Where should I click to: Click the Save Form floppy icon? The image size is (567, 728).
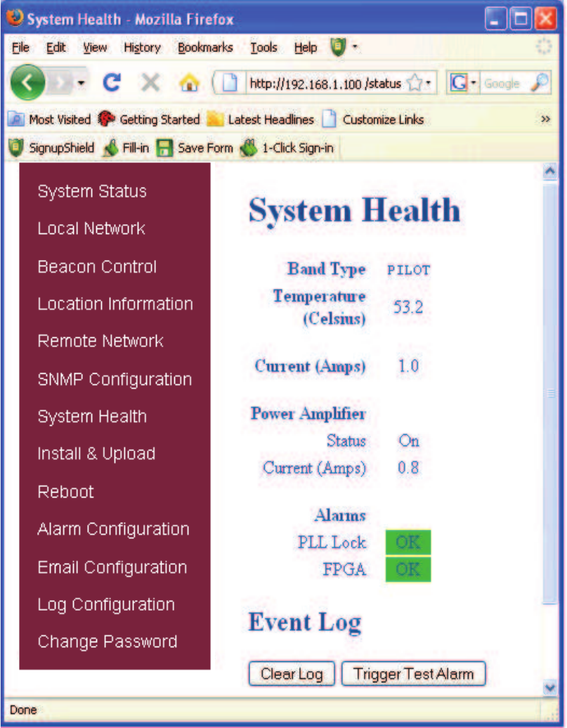pos(164,148)
